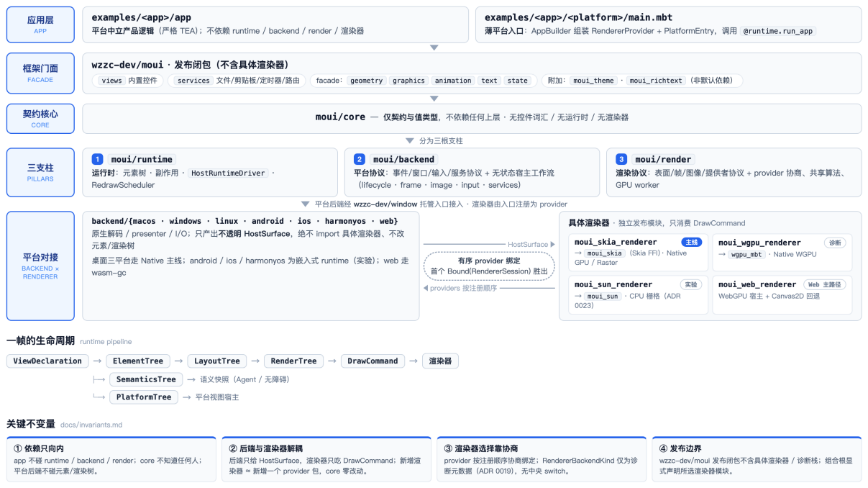
Task: Click the triangle before 平台后端经 wzzc-dev/window
Action: (306, 204)
